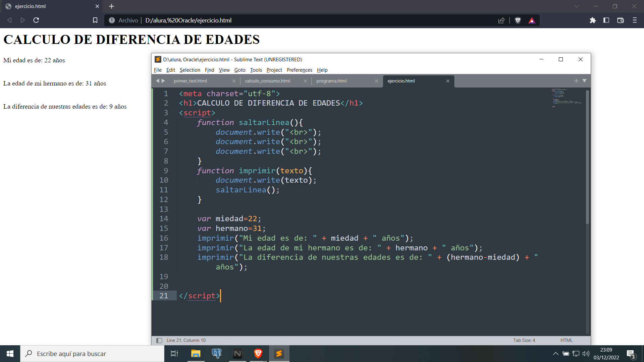The height and width of the screenshot is (362, 644).
Task: Click line number 14 in gutter
Action: click(164, 219)
